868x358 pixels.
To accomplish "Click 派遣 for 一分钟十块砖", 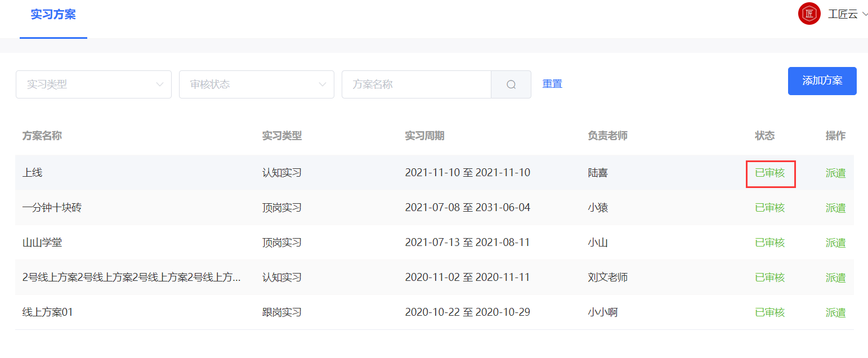I will 835,207.
